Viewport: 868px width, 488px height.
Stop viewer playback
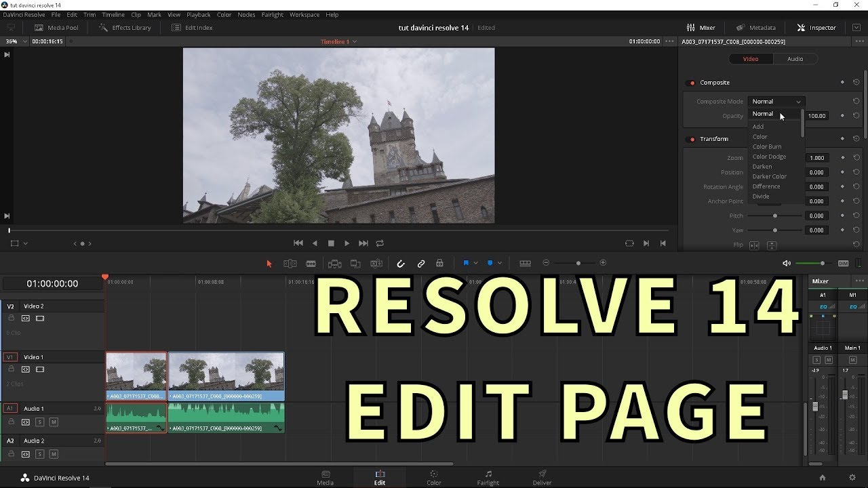tap(331, 243)
